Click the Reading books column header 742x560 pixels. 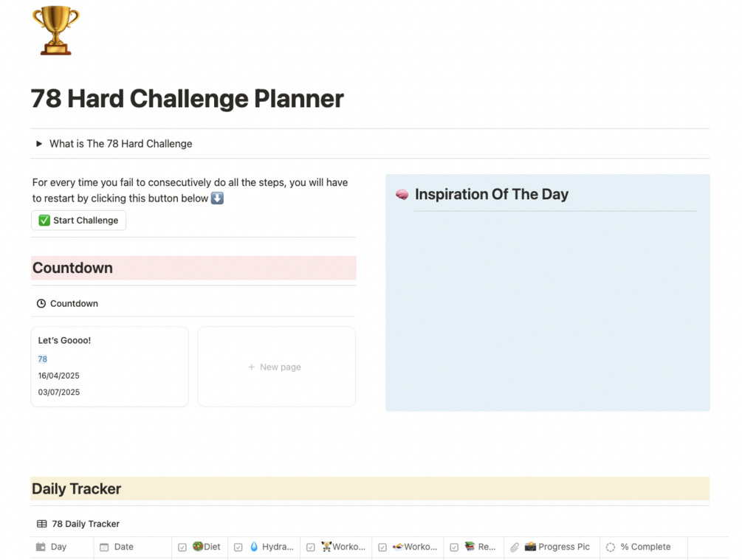(479, 547)
